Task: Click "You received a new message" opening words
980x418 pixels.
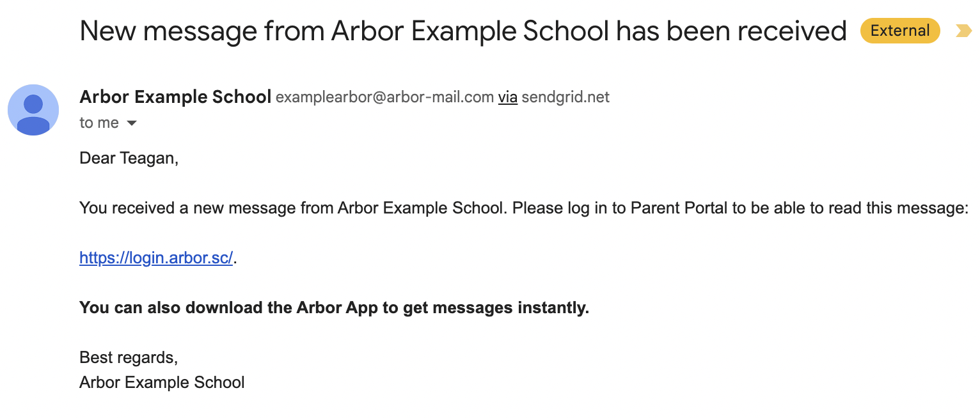Action: [x=169, y=208]
